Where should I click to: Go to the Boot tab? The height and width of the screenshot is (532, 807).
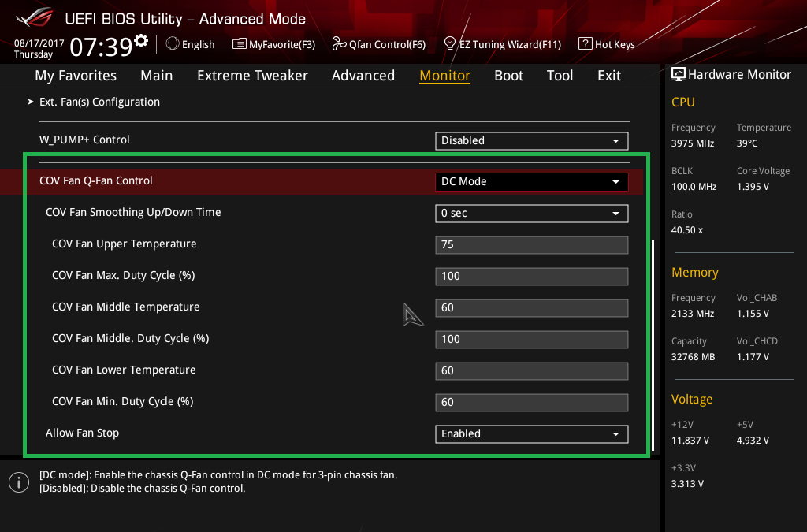(x=508, y=76)
